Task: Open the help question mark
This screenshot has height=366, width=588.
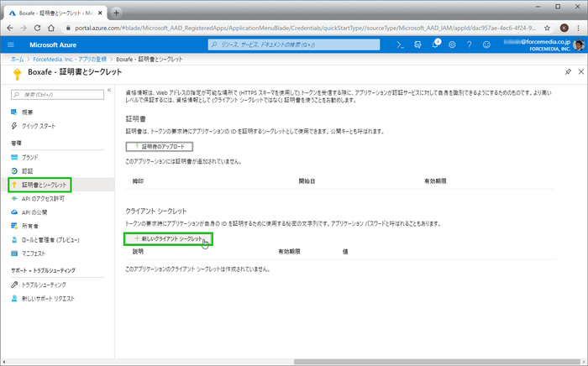Action: click(x=469, y=44)
